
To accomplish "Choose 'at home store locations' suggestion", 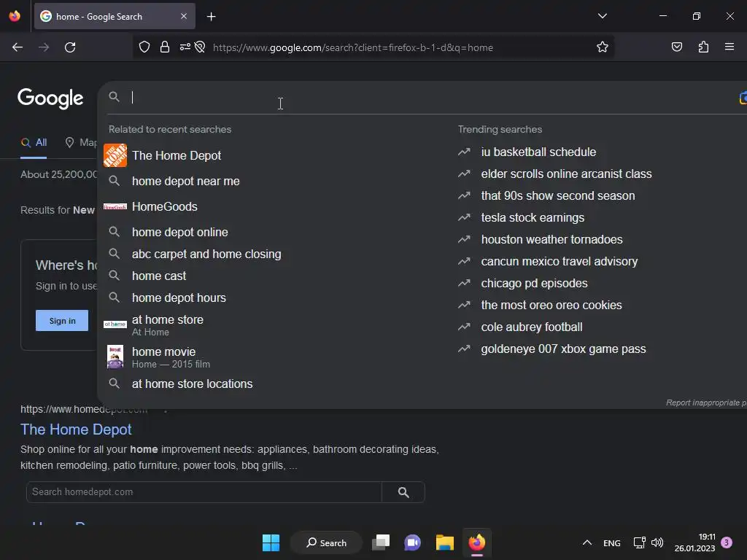I will (192, 384).
